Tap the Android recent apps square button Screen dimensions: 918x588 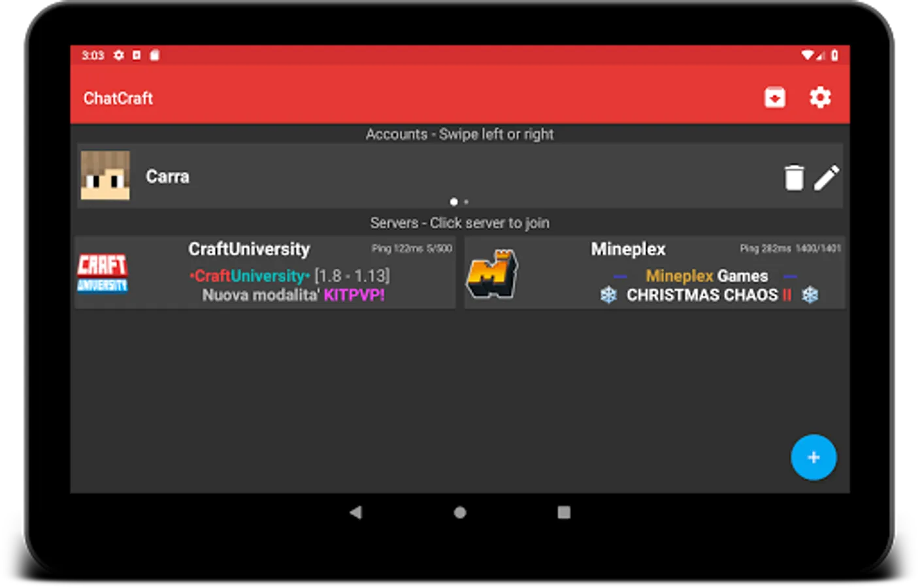(x=564, y=512)
